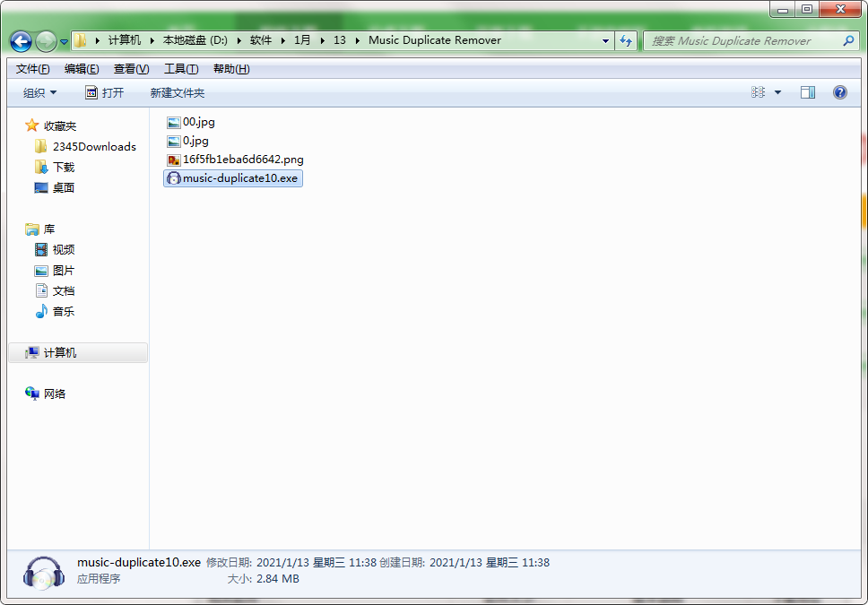Select 计算机 in the navigation pane
The width and height of the screenshot is (868, 605).
[x=60, y=353]
